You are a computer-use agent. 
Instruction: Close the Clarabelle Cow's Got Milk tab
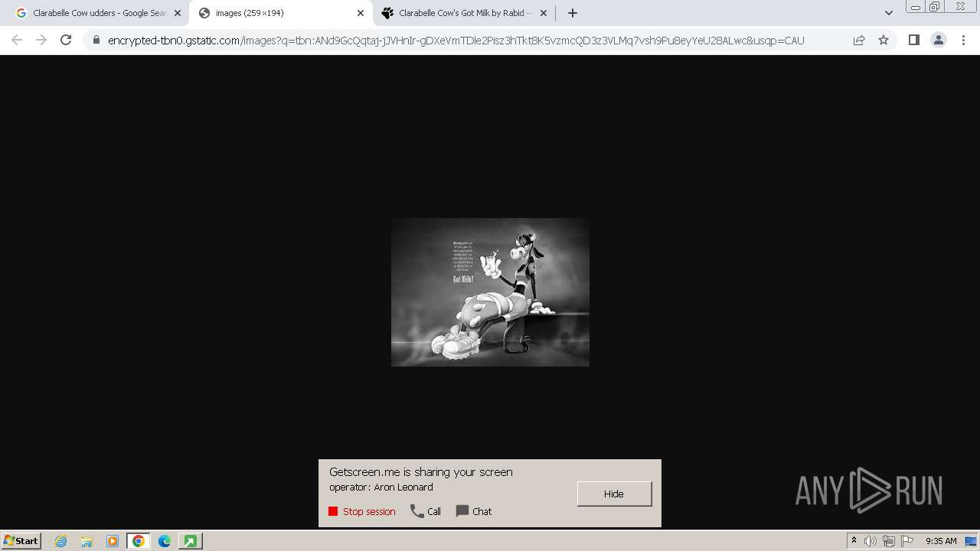coord(544,13)
